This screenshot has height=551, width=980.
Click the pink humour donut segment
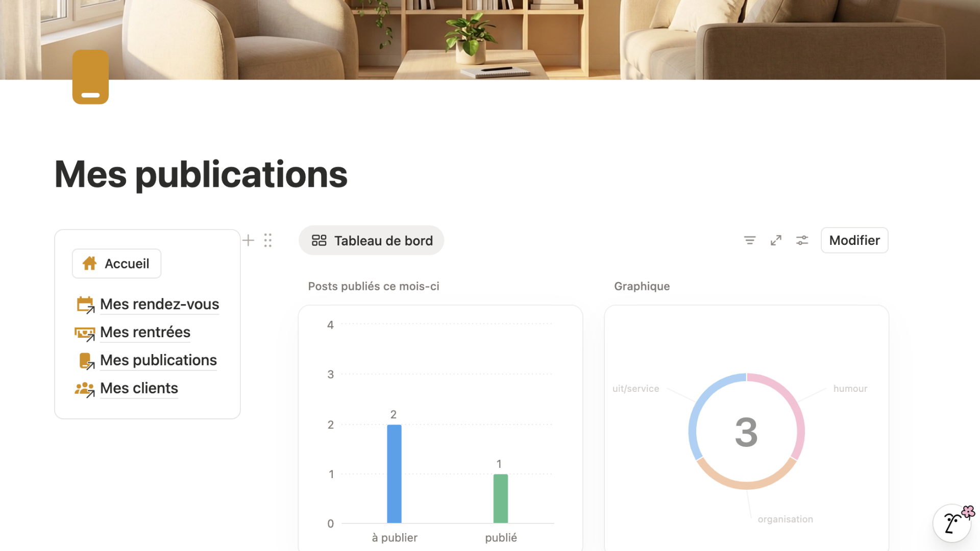pyautogui.click(x=793, y=405)
